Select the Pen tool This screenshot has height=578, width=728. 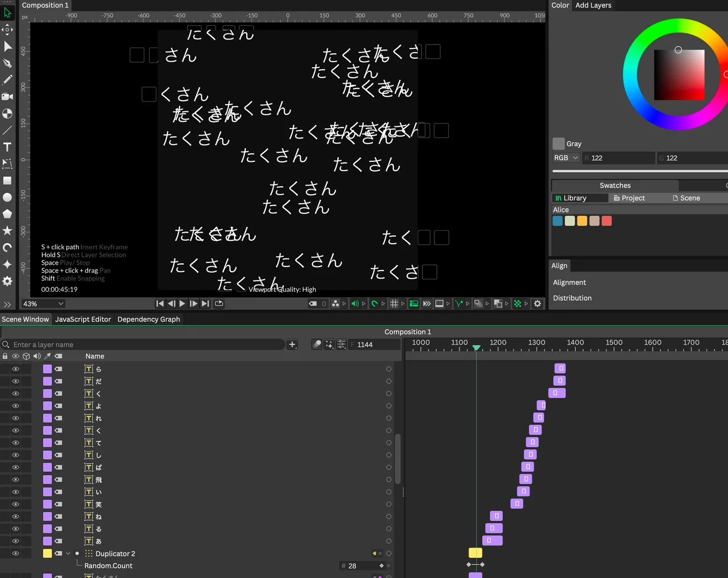pos(7,63)
